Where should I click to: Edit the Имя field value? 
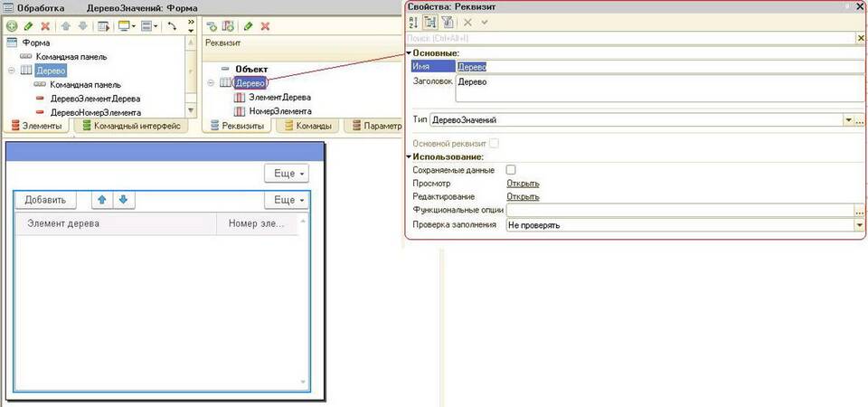click(661, 66)
